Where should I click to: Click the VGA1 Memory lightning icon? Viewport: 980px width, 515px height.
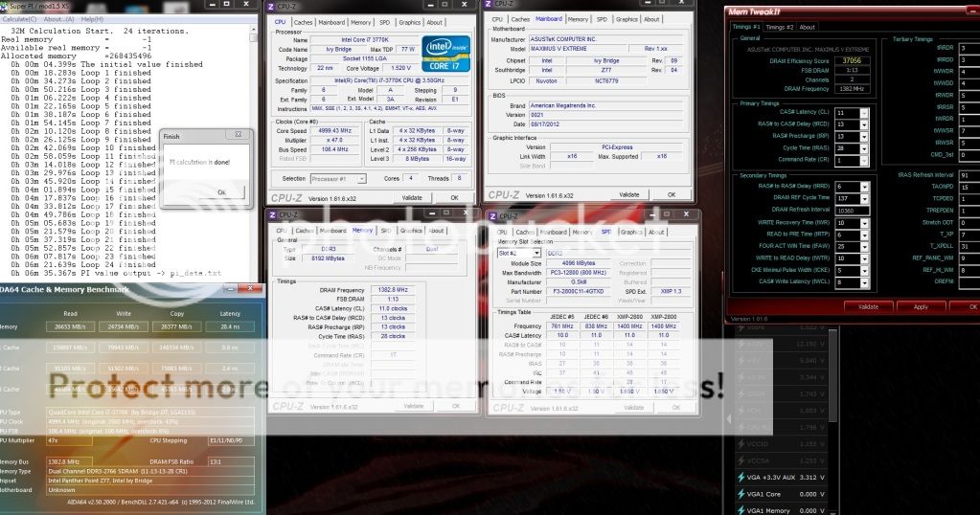tap(740, 511)
